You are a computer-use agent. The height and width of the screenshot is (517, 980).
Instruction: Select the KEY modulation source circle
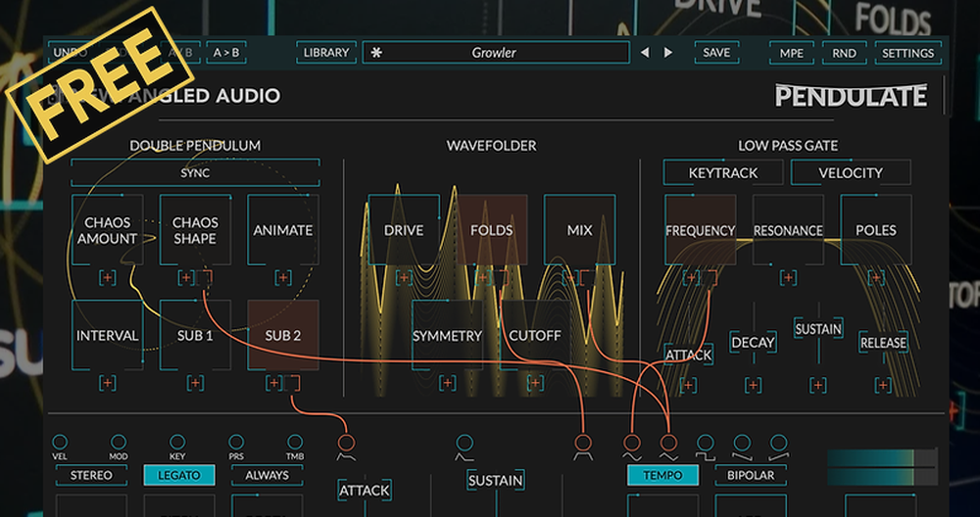(177, 442)
